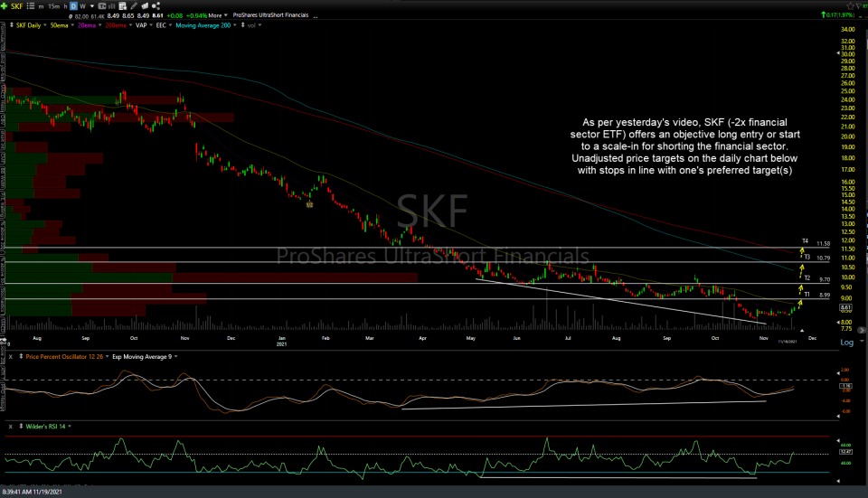This screenshot has height=498, width=868.
Task: Click the T3 10.79 target label
Action: tap(817, 258)
